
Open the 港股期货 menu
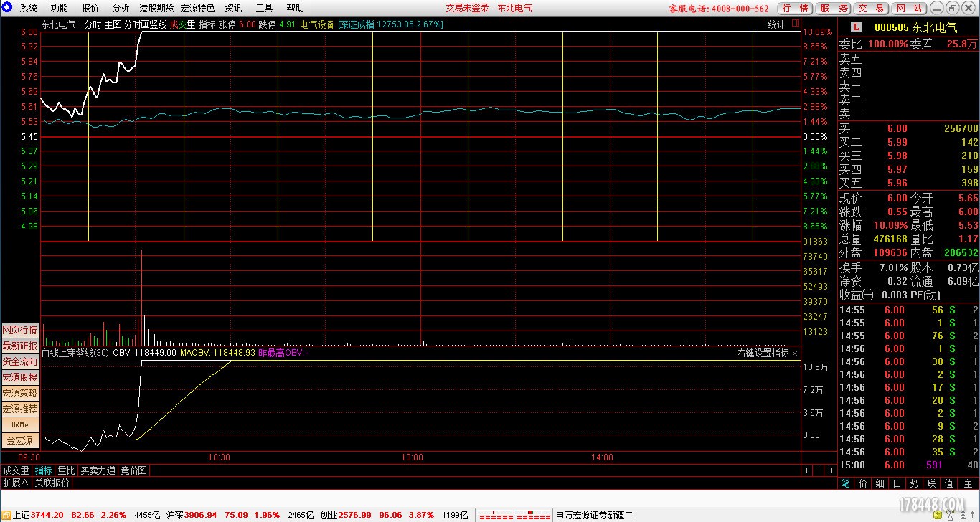[156, 9]
